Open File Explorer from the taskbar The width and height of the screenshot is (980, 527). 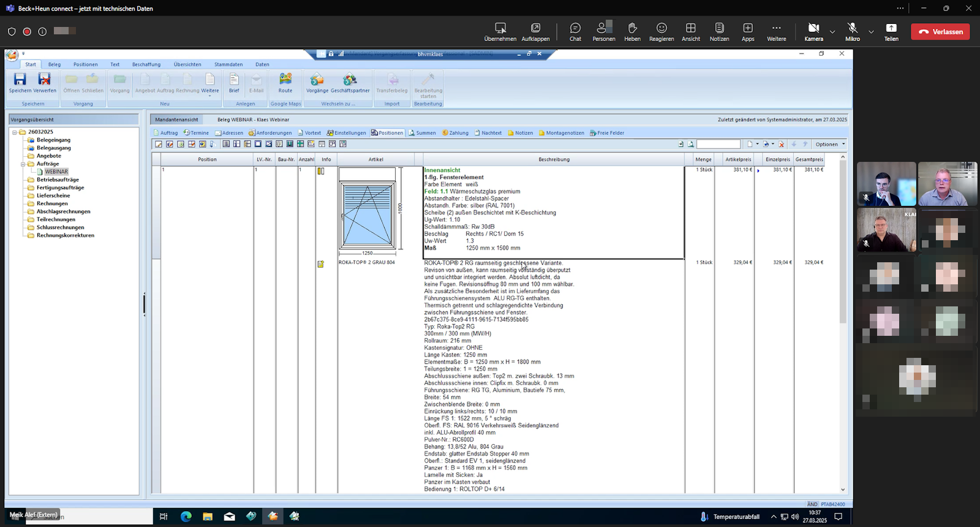point(208,517)
